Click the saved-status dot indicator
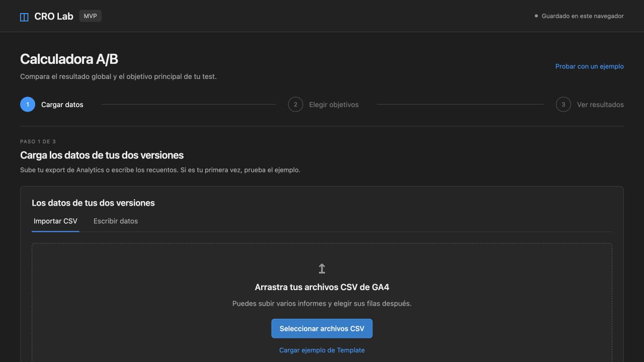 (536, 16)
